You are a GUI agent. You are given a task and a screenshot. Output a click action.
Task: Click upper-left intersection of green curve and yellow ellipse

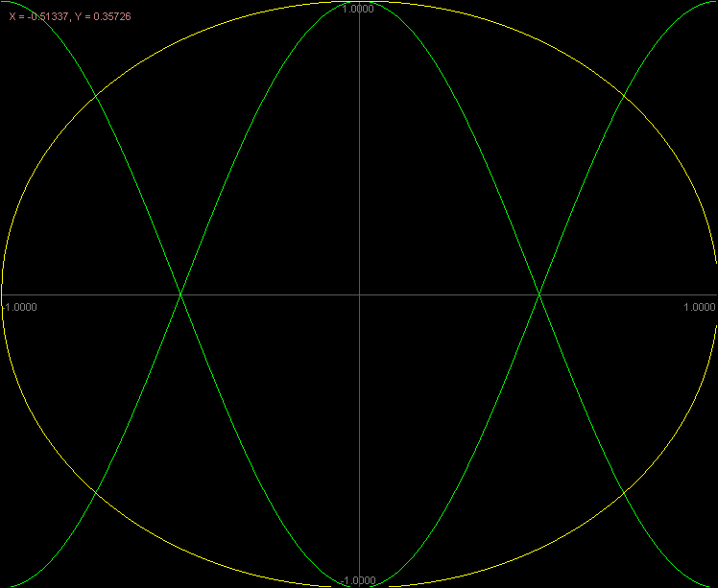point(94,94)
